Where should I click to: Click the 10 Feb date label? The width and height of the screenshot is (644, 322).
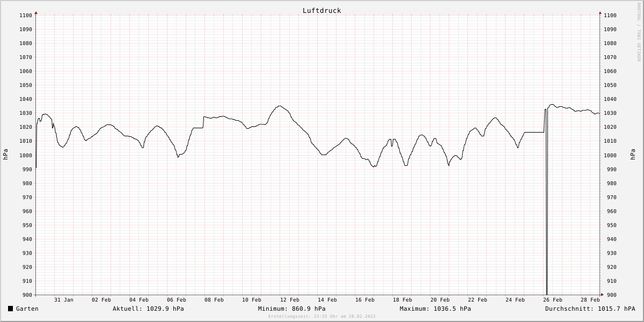(252, 299)
